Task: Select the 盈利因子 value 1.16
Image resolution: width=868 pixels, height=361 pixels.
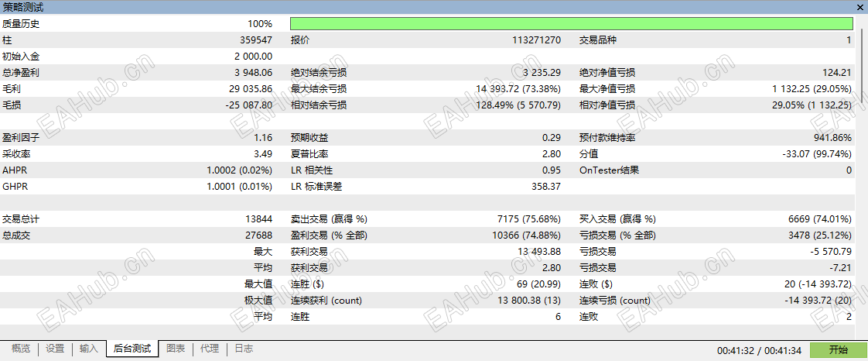Action: pos(264,138)
